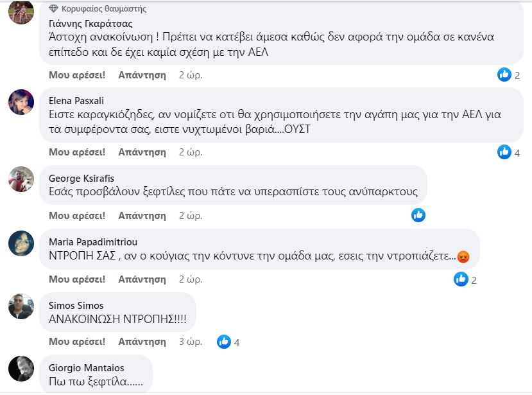This screenshot has height=395, width=532.
Task: Like Γιάννης Γκαράτσας's comment via Μου αρέσει
Action: click(x=77, y=75)
